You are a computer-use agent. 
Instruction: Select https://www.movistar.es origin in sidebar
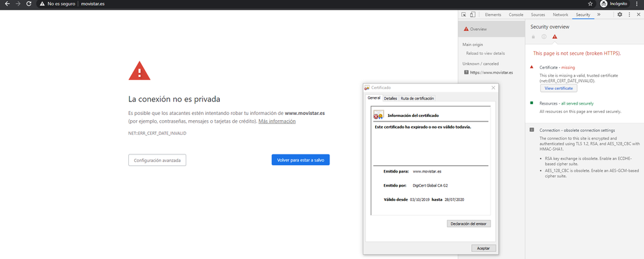pyautogui.click(x=491, y=72)
